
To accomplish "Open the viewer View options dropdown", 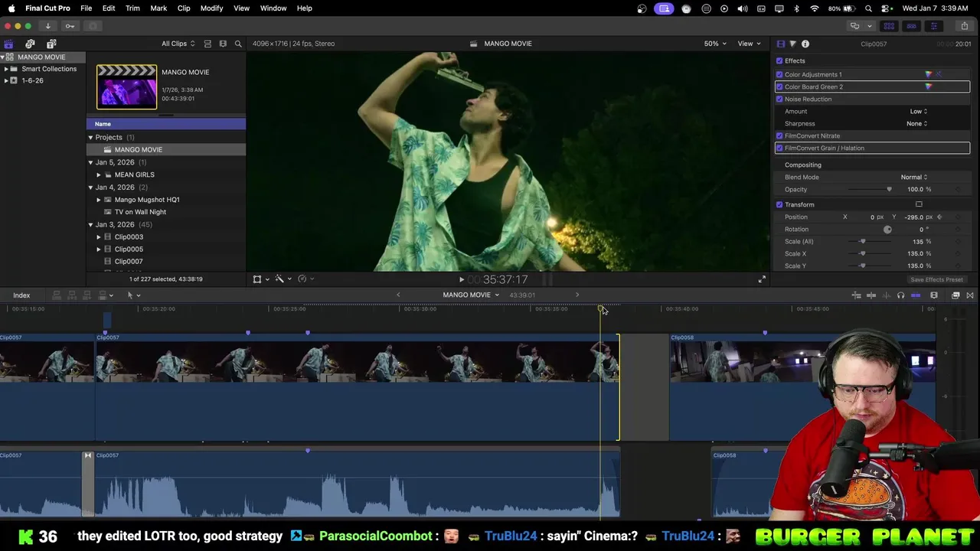I will point(749,44).
